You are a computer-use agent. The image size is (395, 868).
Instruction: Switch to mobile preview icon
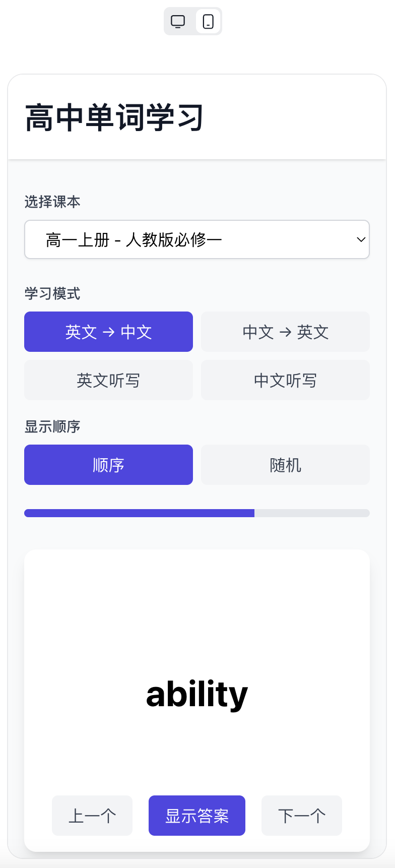click(x=208, y=21)
